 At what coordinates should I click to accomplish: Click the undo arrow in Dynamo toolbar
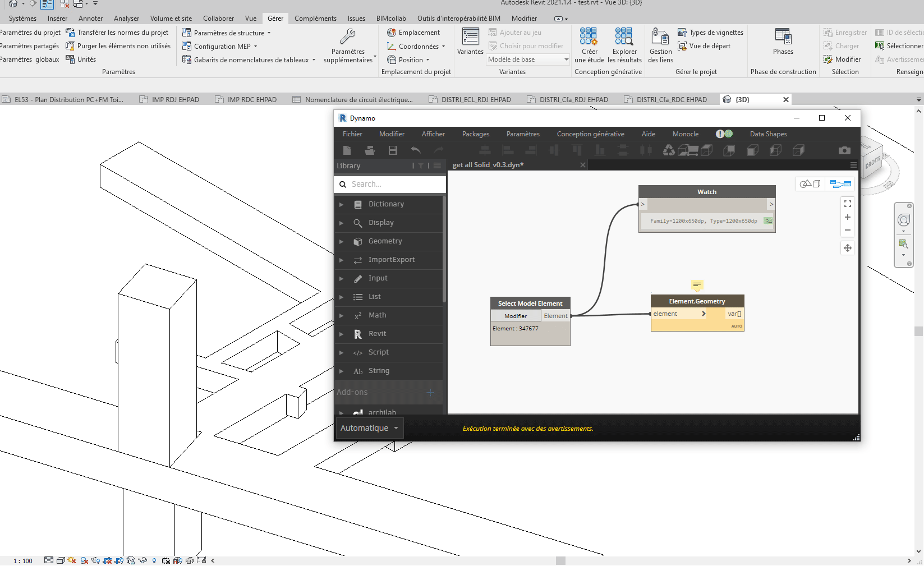pyautogui.click(x=416, y=150)
